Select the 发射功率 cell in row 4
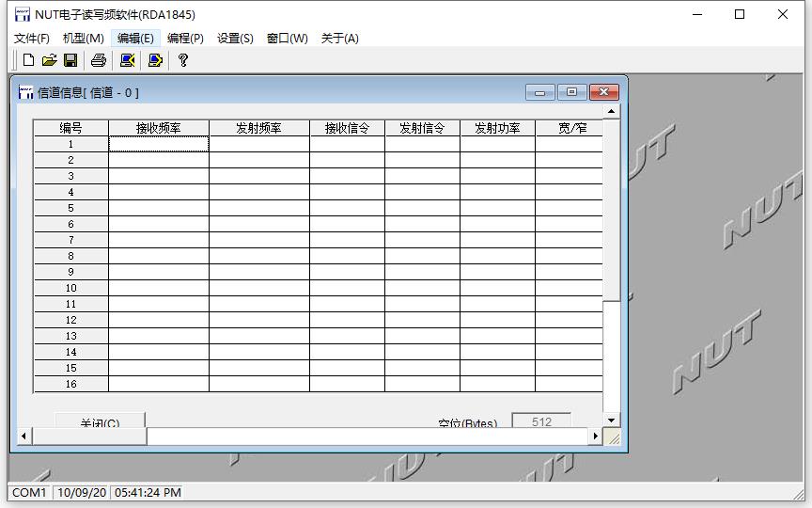The width and height of the screenshot is (812, 508). click(x=497, y=192)
